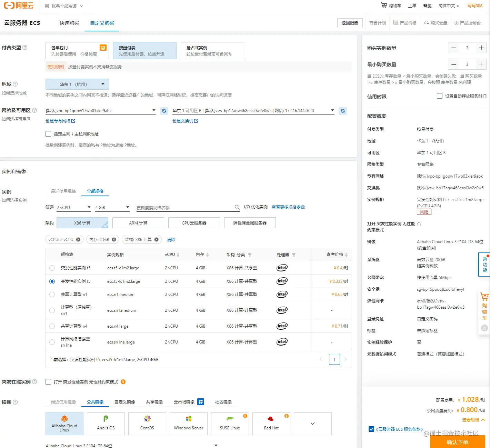Screen dimensions: 490x448
Task: Increase 购买实例数量 with plus button
Action: [481, 48]
